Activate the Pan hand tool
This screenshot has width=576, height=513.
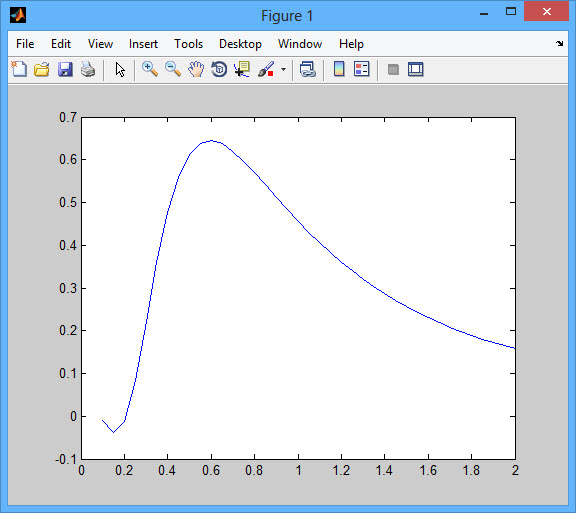(196, 69)
